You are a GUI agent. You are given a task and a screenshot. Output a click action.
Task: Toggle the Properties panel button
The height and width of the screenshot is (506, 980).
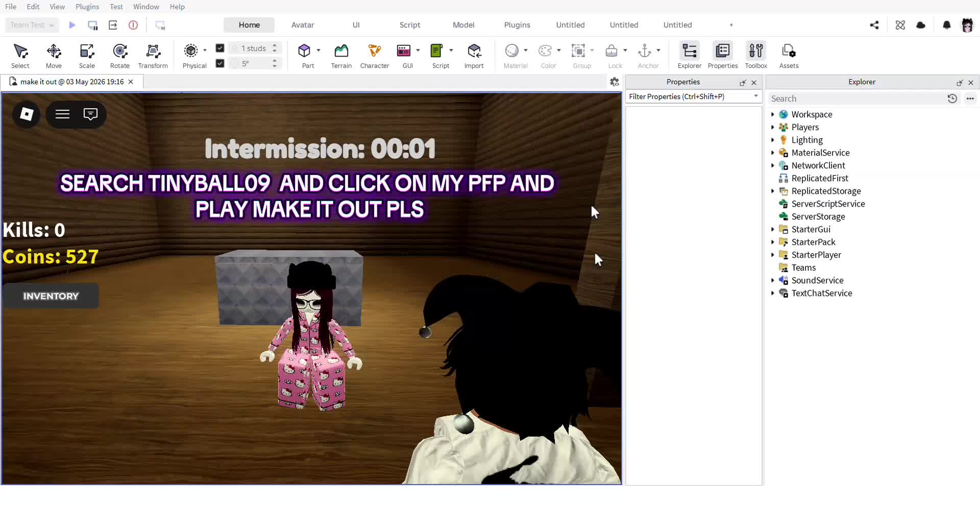[x=723, y=56]
